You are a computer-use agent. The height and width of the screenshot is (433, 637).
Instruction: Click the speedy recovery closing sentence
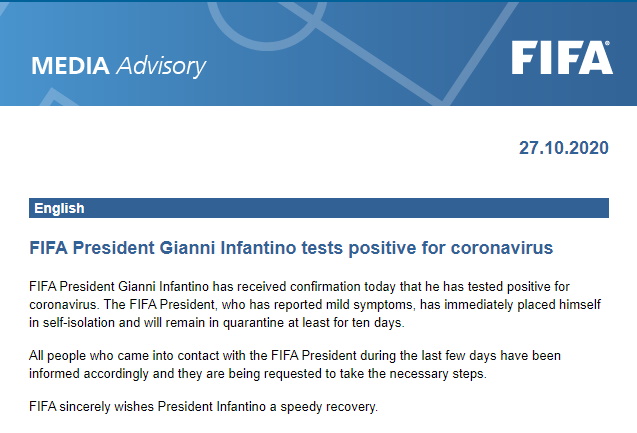click(203, 407)
